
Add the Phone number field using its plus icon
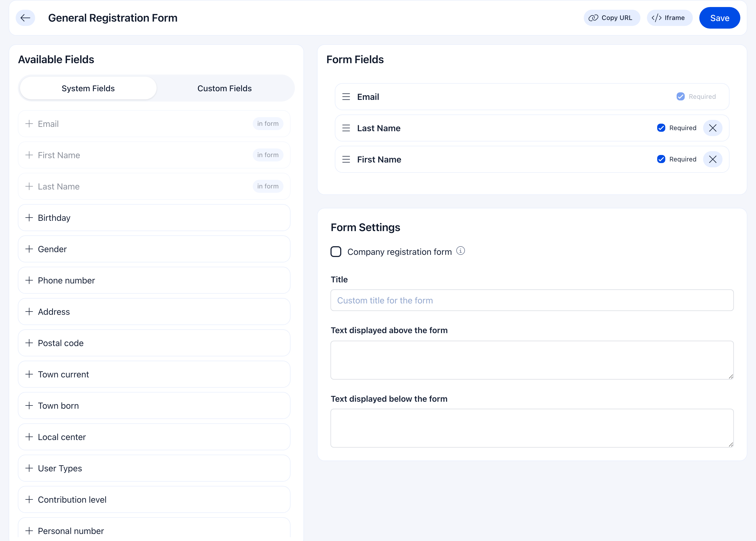click(x=29, y=280)
